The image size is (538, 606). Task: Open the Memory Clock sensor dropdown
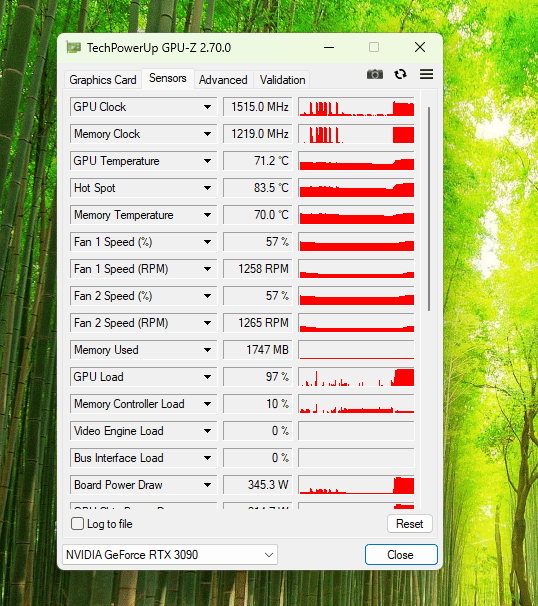click(x=208, y=134)
